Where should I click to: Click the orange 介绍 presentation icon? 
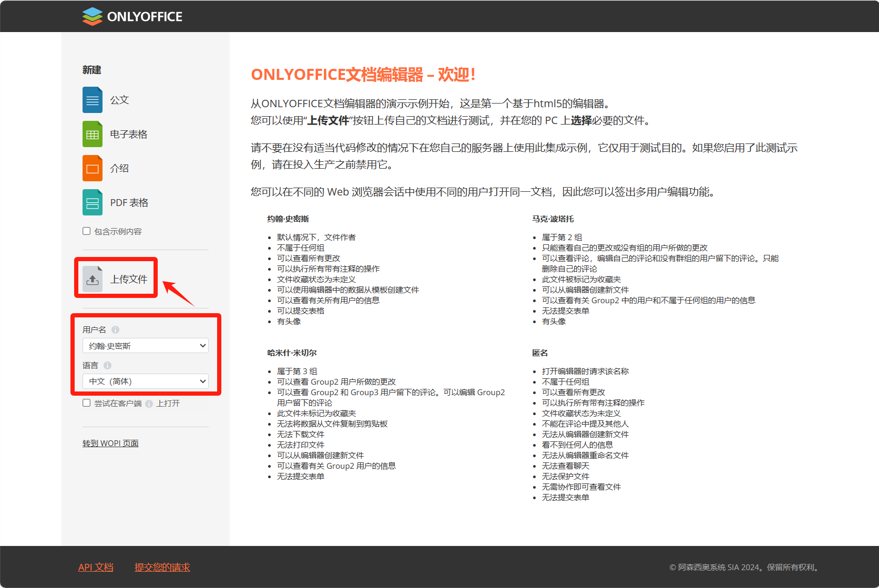[92, 168]
